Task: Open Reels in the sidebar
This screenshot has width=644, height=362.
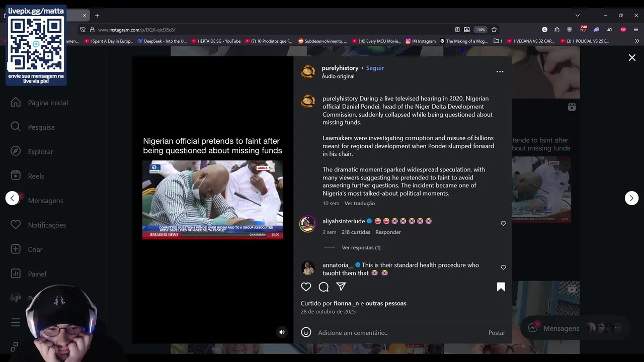Action: 27,176
